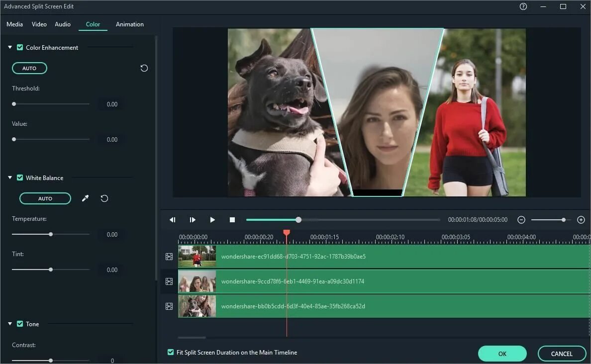Click track icon for 9ccd78f6 clip

point(169,281)
